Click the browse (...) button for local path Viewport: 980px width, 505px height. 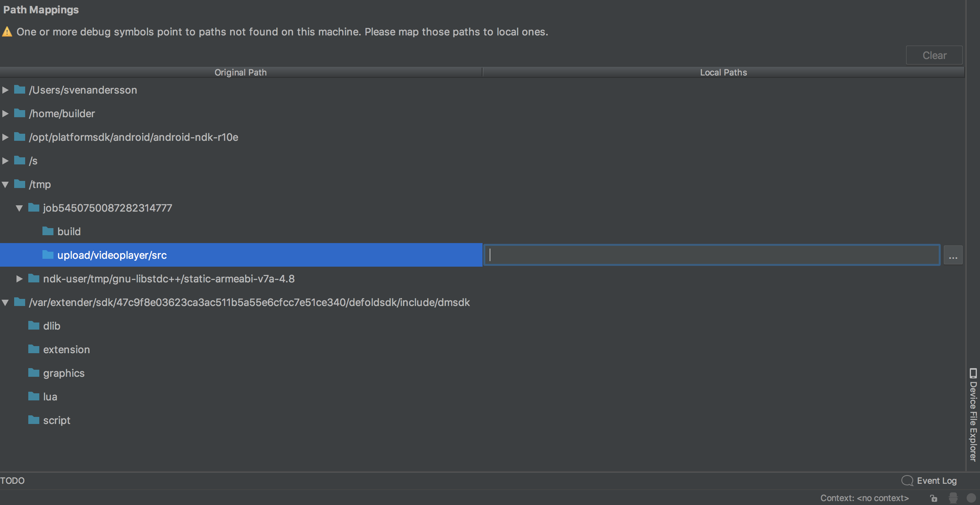[953, 255]
